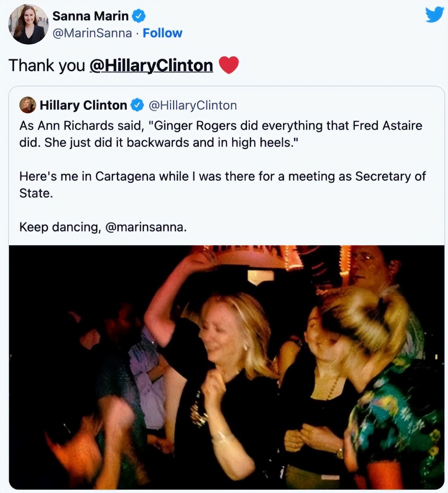
Task: Click Hillary Clinton name in quoted tweet
Action: pos(83,105)
